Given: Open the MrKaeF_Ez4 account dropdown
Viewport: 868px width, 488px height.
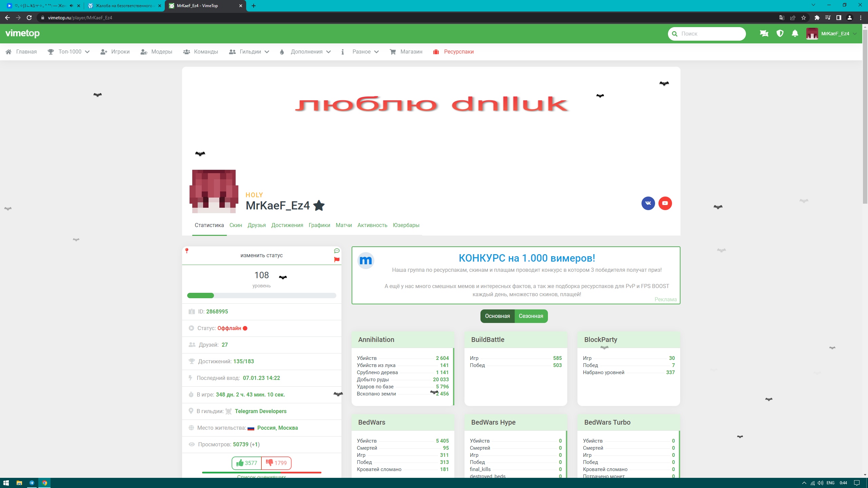Looking at the screenshot, I should 832,34.
